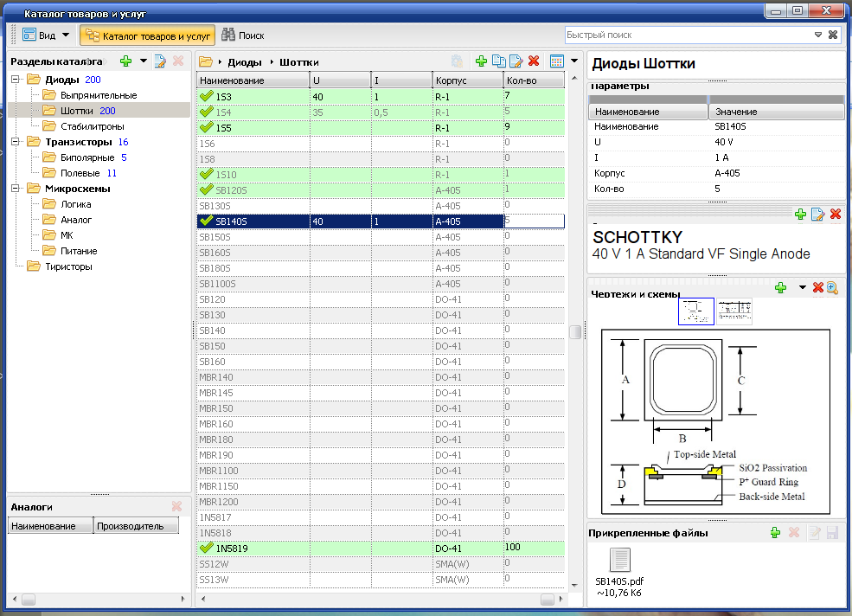Select the Питание folder
The width and height of the screenshot is (852, 616).
coord(70,251)
